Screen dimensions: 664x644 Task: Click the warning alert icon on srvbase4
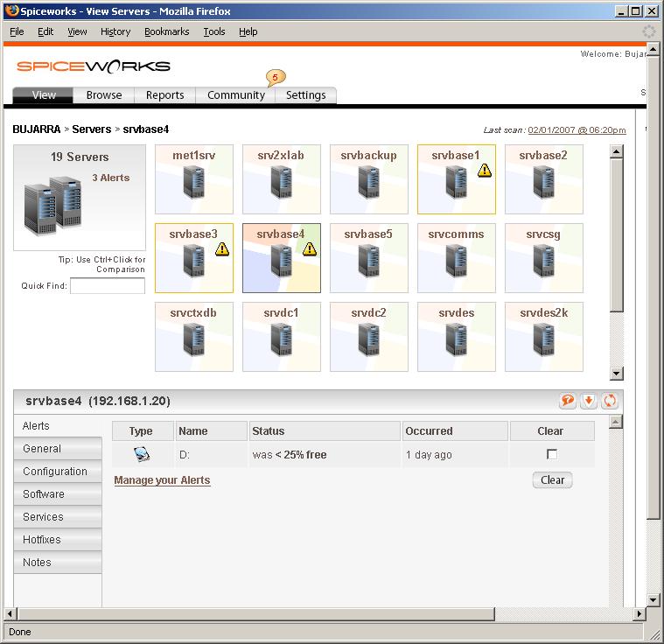(x=310, y=249)
